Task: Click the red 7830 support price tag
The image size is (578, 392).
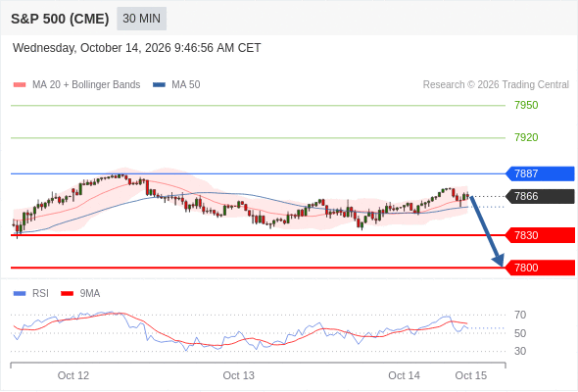Action: point(540,235)
